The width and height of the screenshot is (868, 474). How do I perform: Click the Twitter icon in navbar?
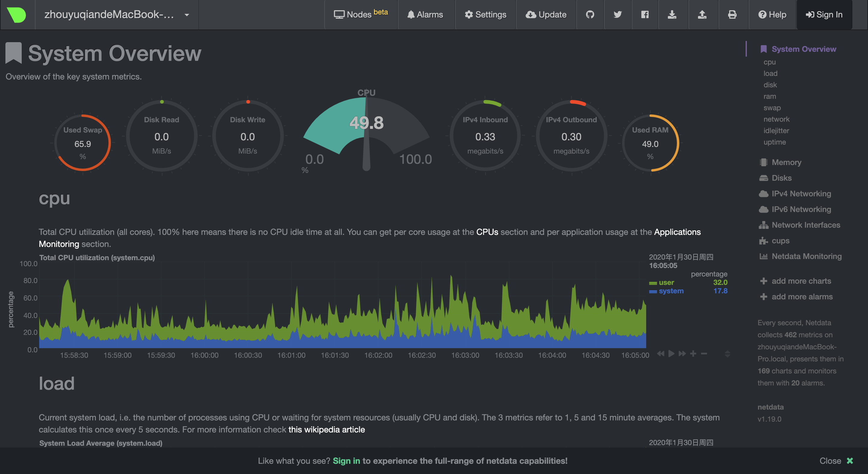coord(617,14)
